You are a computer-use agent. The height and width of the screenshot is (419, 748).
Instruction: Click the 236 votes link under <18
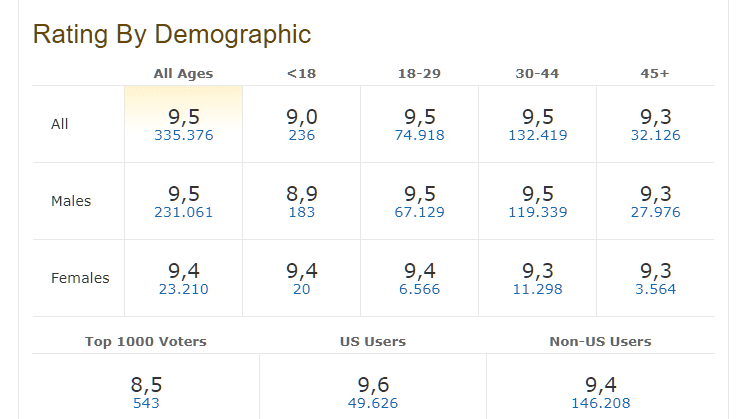point(301,135)
